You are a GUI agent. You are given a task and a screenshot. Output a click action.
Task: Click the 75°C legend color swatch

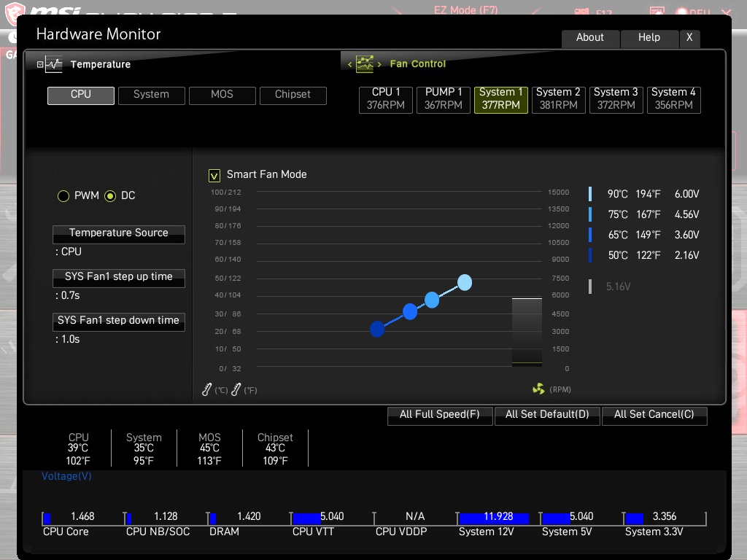(x=590, y=214)
